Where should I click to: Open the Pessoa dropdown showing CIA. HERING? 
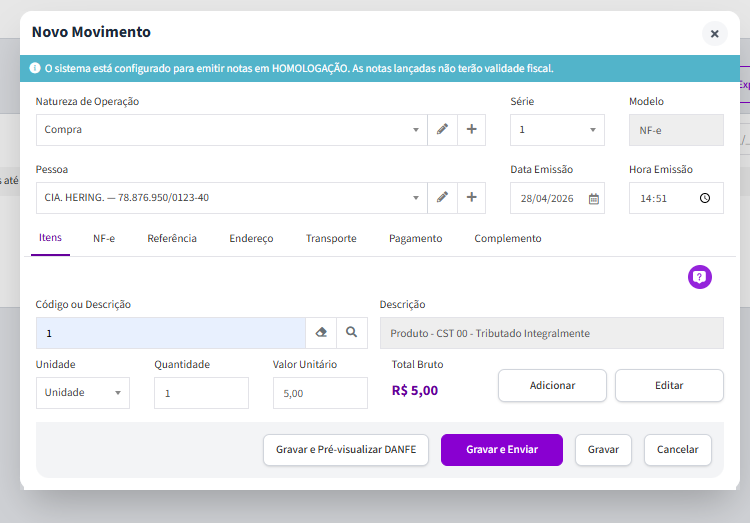coord(232,198)
